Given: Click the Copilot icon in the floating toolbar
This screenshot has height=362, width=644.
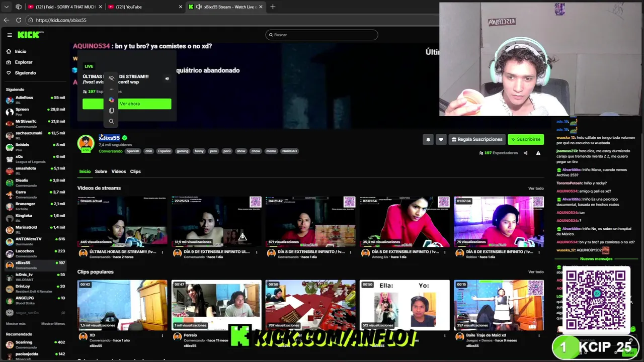Looking at the screenshot, I should click(x=111, y=100).
